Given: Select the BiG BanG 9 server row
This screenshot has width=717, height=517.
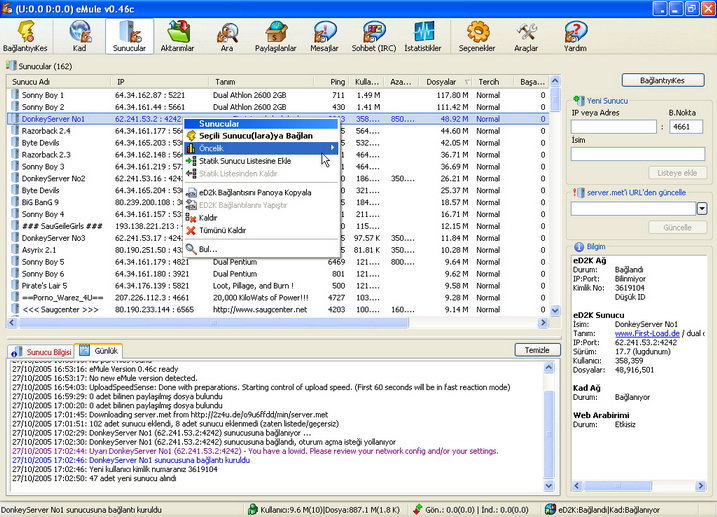Looking at the screenshot, I should click(x=278, y=202).
